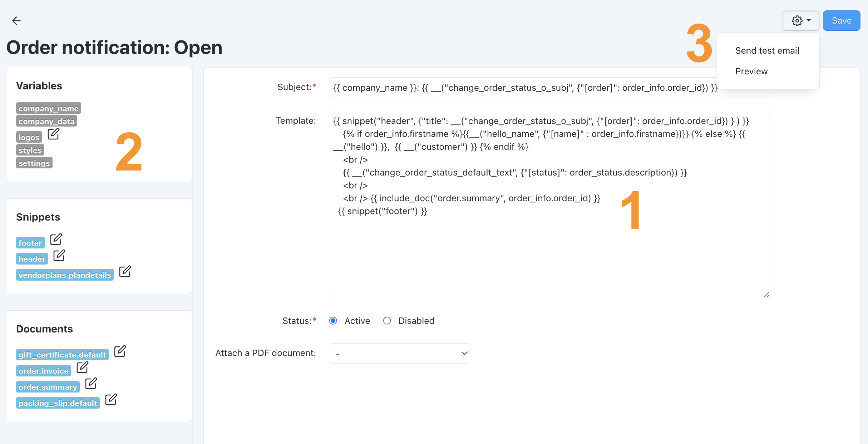Insert the company_name variable tag
This screenshot has width=868, height=444.
tap(49, 108)
